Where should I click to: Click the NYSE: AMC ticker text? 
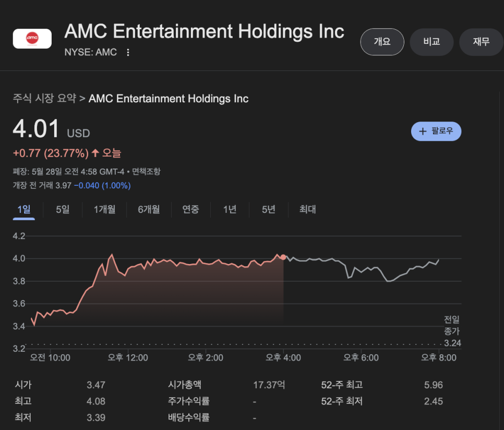91,52
